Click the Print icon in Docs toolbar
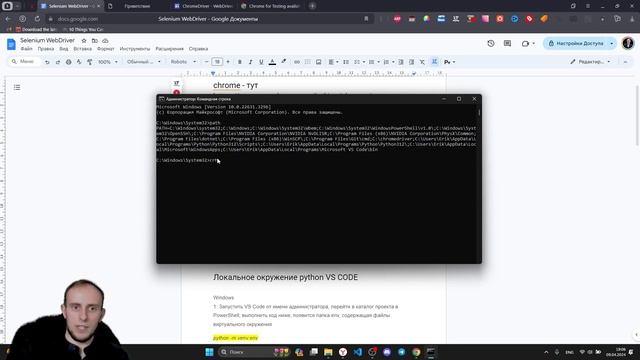Viewport: 640px width, 360px height. pos(68,62)
